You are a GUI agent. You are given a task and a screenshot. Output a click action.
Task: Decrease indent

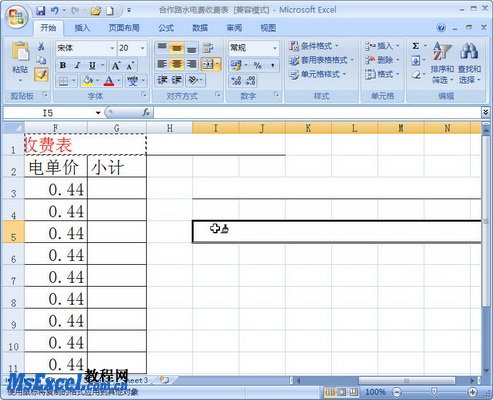click(162, 80)
